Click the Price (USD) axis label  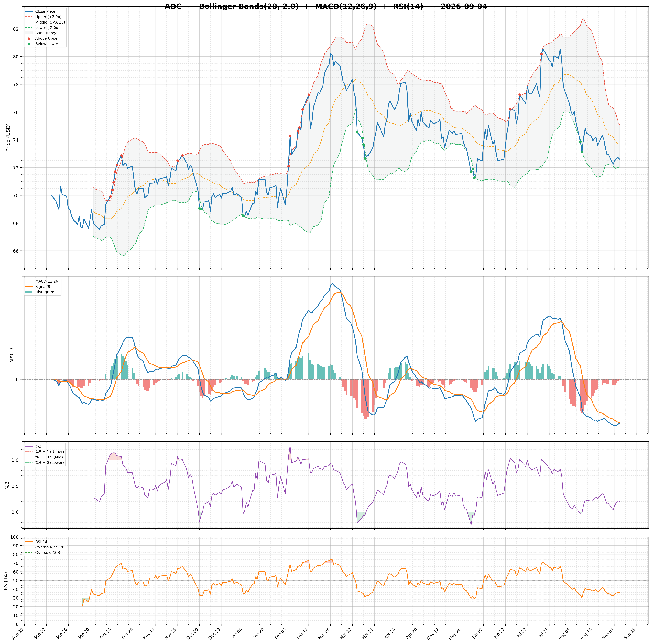(8, 137)
